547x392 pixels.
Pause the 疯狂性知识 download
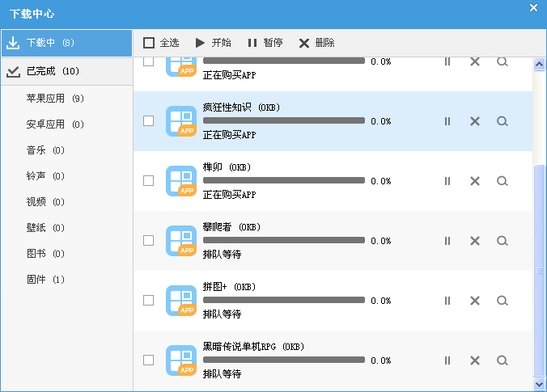click(447, 121)
